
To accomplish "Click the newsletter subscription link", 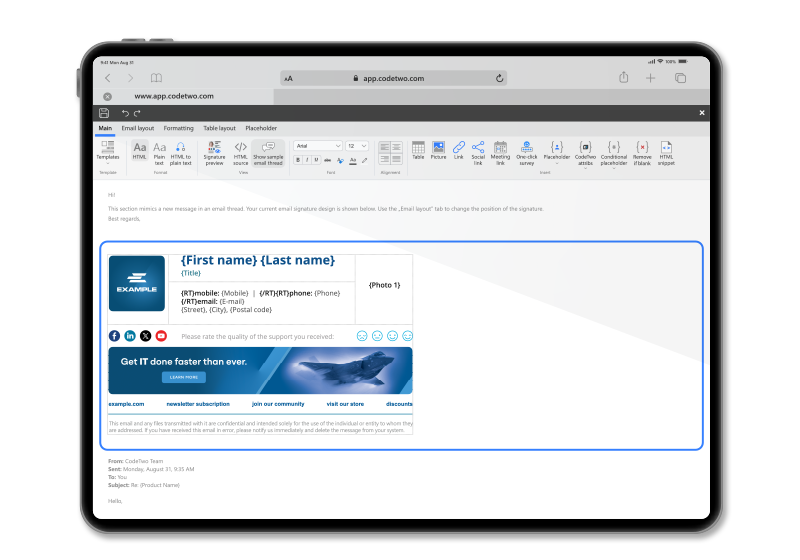I will [x=198, y=404].
